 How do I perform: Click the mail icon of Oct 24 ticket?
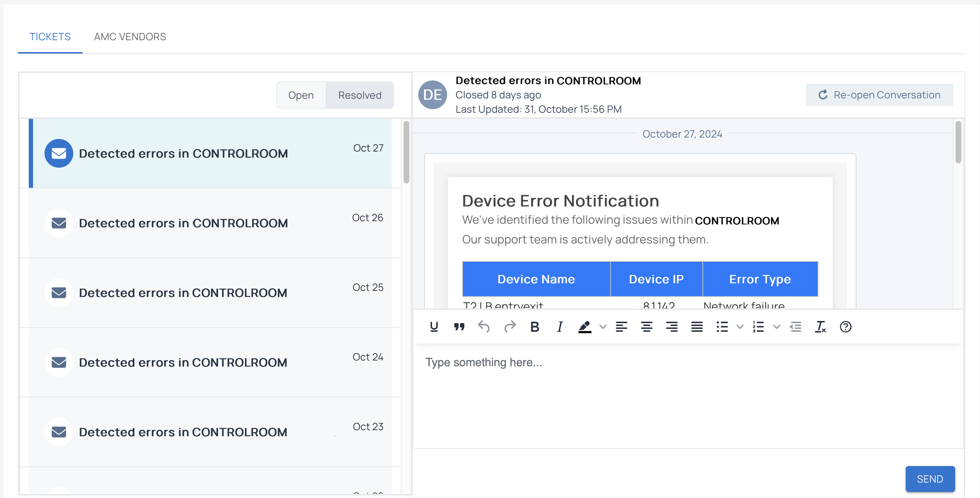[x=59, y=362]
